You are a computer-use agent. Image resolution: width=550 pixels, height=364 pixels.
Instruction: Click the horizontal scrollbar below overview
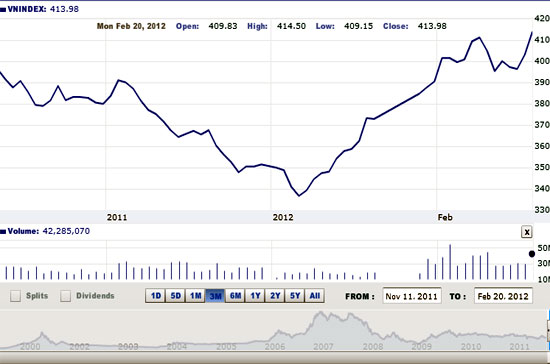pos(275,358)
